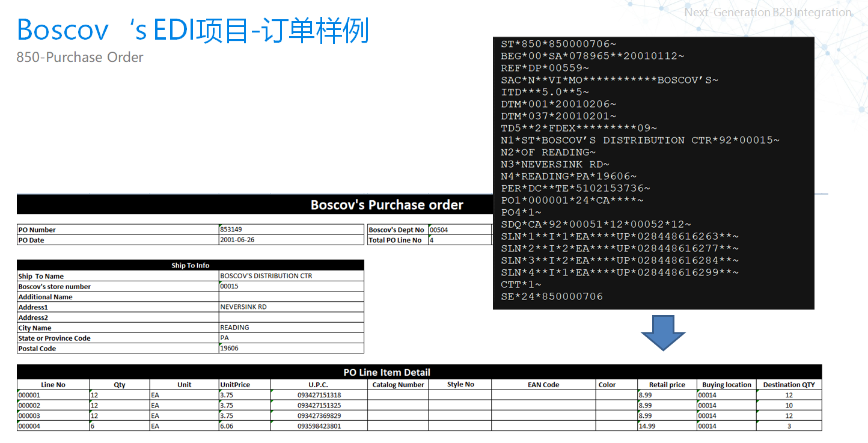The image size is (868, 443).
Task: Click the Destination QTY value 10 in line 000002
Action: click(x=789, y=405)
